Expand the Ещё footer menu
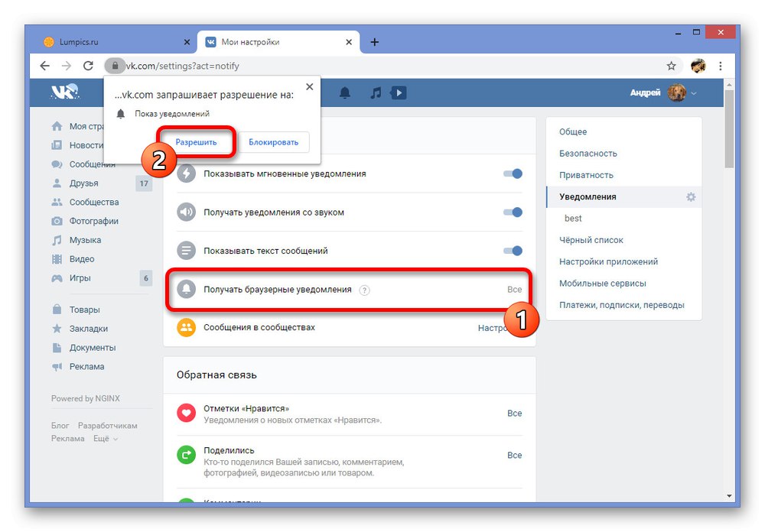The width and height of the screenshot is (765, 532). [x=106, y=439]
